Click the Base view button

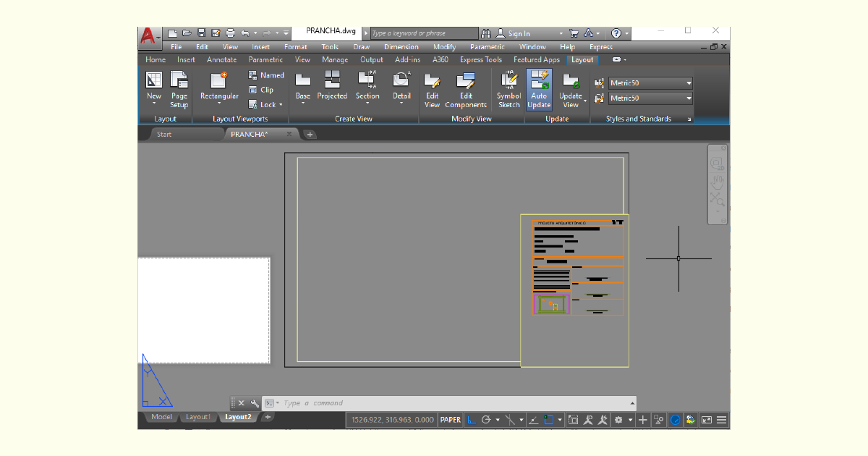(x=303, y=87)
